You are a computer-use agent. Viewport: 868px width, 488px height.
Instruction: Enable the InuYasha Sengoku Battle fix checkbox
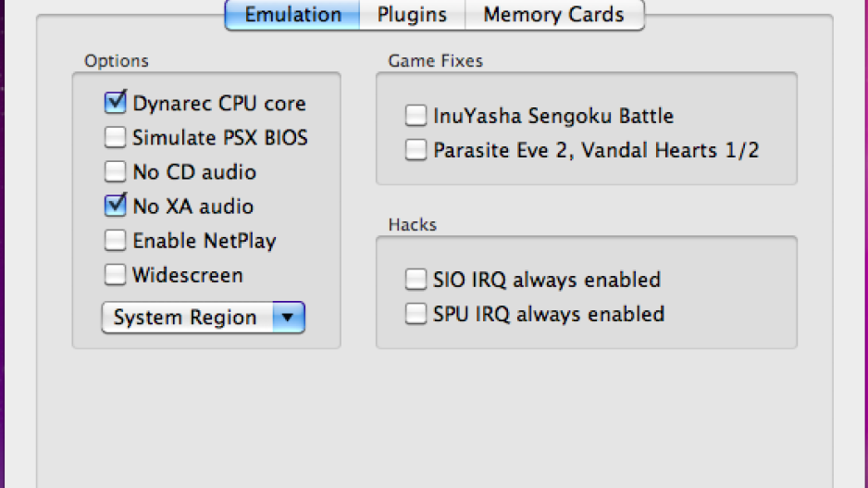tap(415, 115)
